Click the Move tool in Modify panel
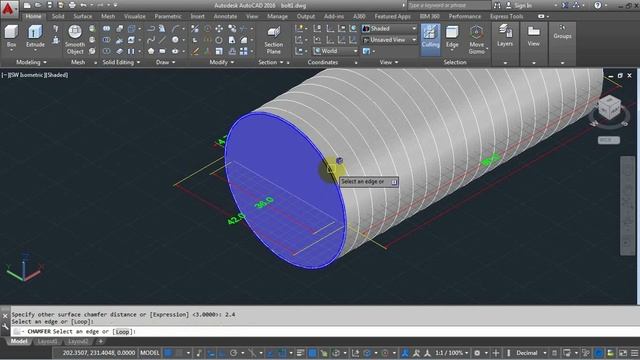 coord(219,29)
